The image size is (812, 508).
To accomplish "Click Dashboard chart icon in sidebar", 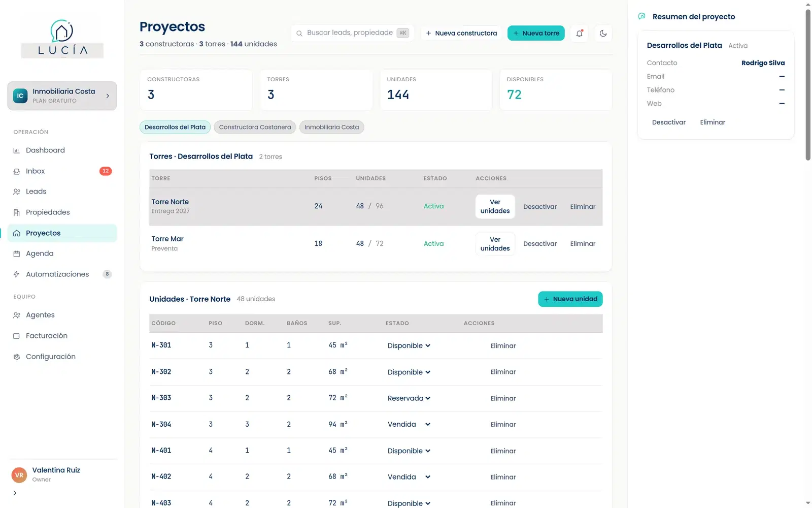I will click(x=17, y=150).
